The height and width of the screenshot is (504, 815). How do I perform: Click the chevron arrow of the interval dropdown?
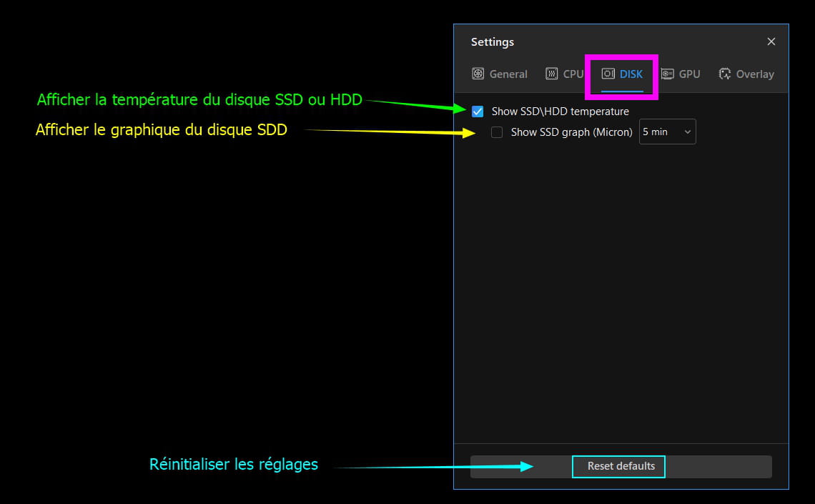[687, 132]
